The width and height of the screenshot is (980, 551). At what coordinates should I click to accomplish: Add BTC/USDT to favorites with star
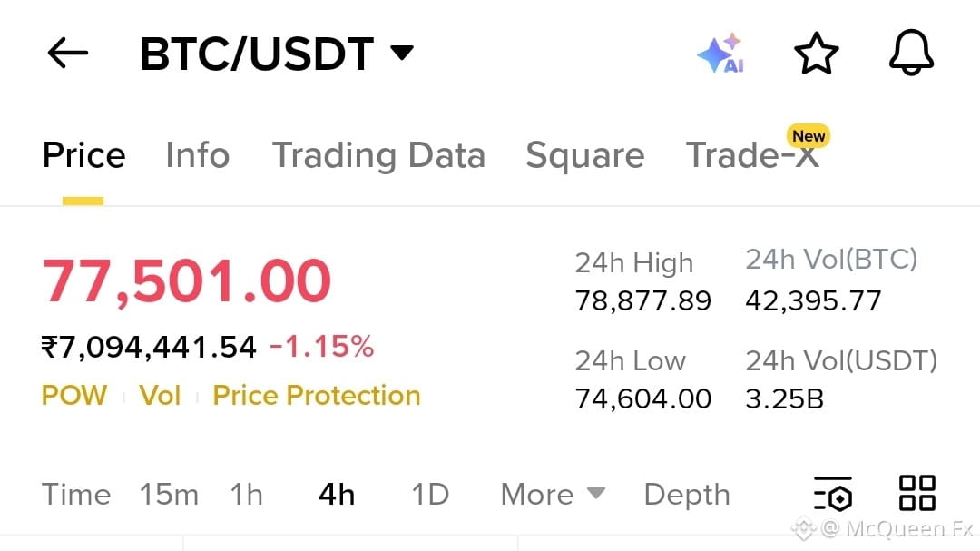(x=817, y=54)
